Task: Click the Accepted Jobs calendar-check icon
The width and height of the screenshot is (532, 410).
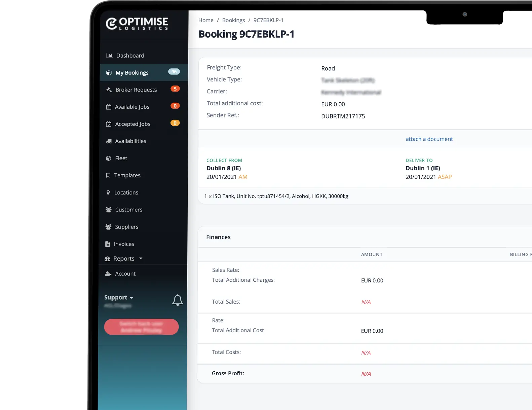Action: [x=109, y=124]
